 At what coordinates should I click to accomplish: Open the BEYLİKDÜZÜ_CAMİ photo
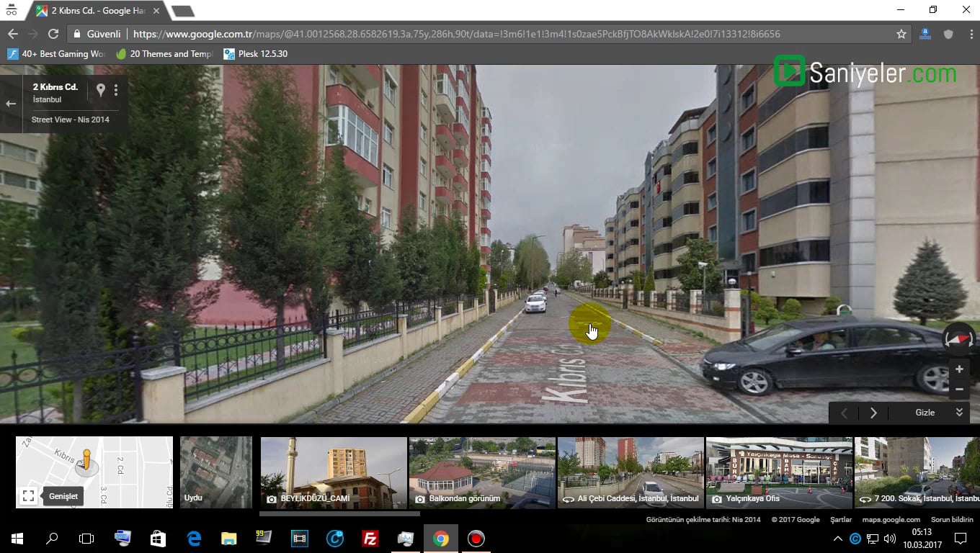[334, 472]
